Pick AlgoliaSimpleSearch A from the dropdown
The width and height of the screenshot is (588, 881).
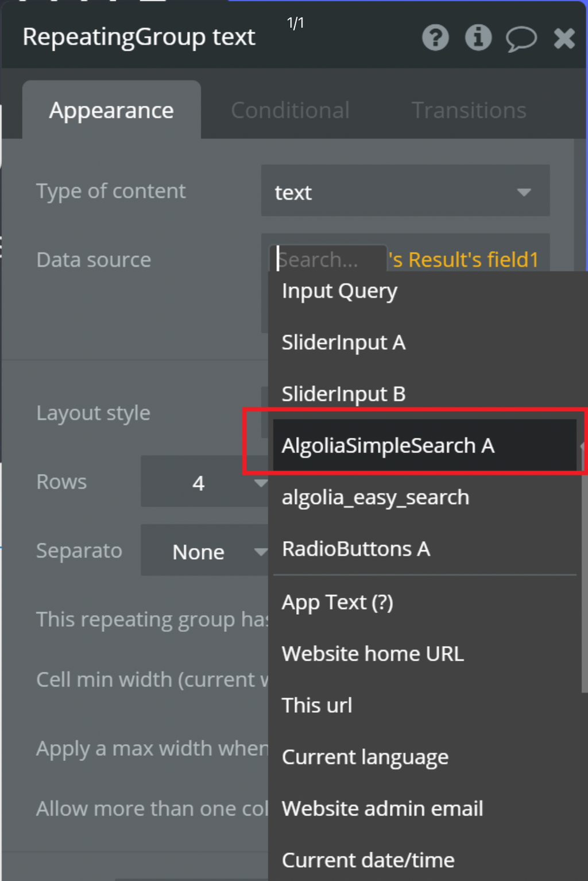pos(388,446)
